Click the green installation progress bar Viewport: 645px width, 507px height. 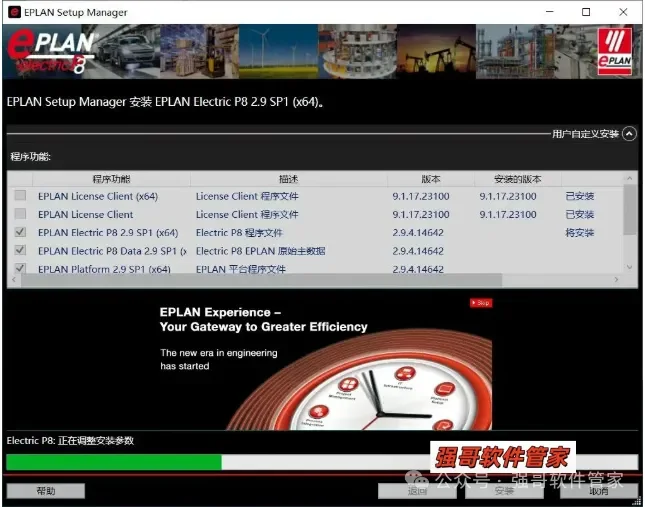(114, 462)
